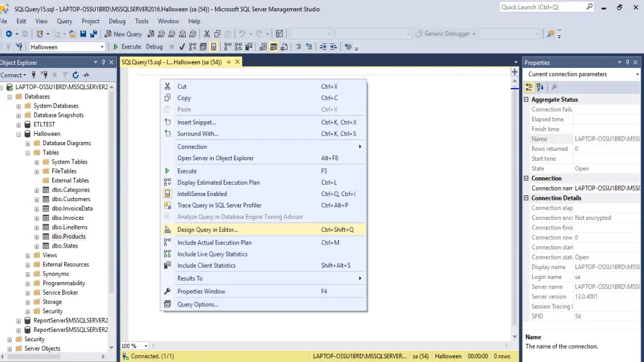Open the Results To submenu
644x362 pixels.
pyautogui.click(x=264, y=278)
